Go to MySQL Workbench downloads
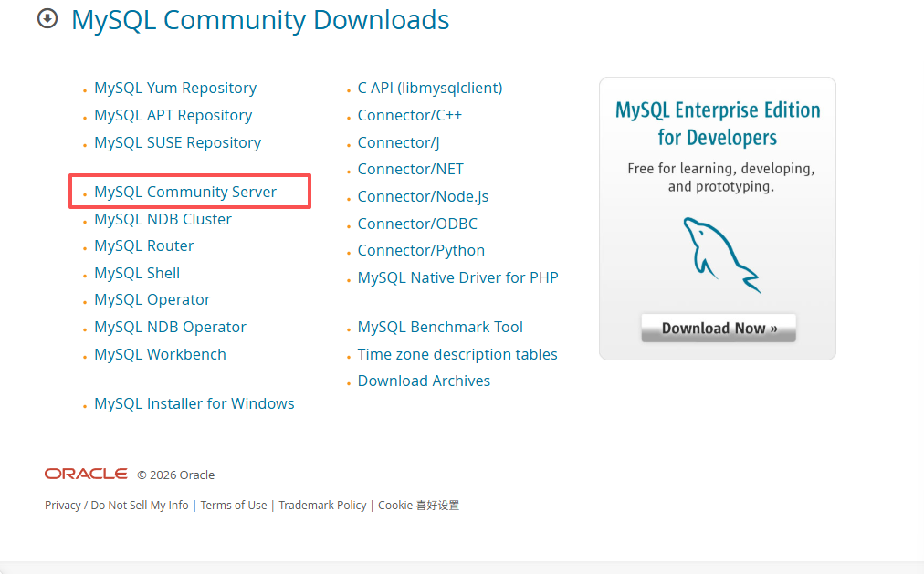The width and height of the screenshot is (924, 574). [161, 354]
